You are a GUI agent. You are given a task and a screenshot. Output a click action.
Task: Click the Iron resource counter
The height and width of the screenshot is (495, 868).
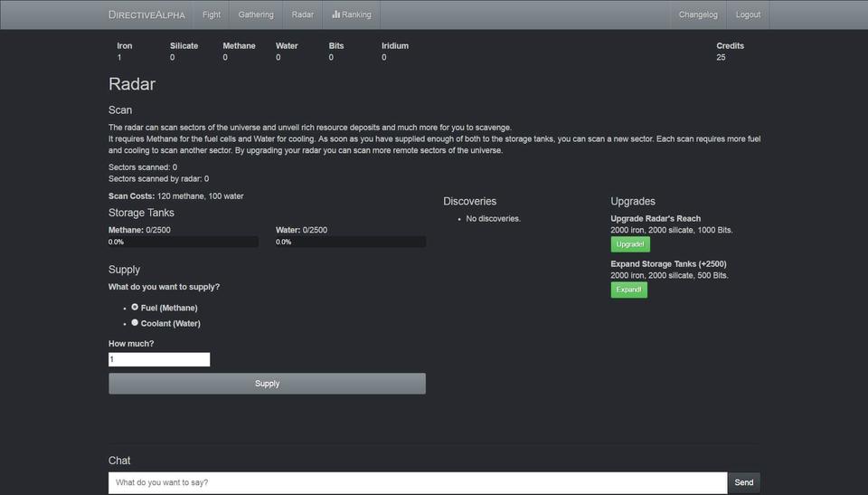click(125, 52)
